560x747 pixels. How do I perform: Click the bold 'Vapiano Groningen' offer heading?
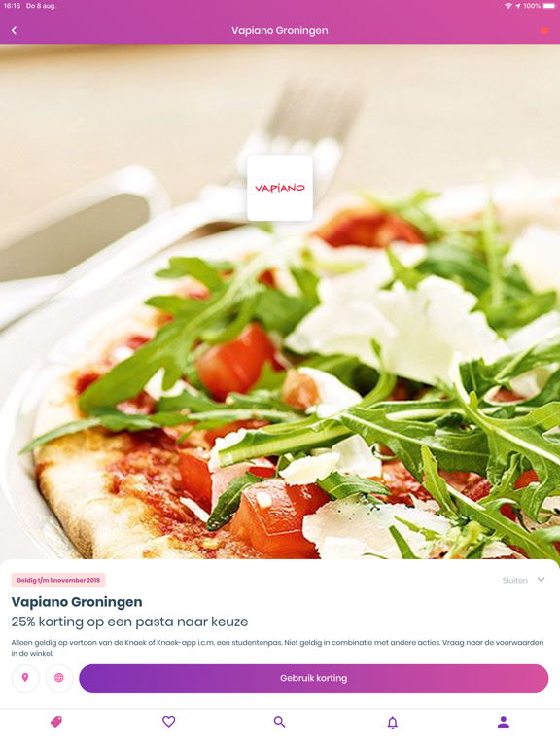(x=77, y=602)
